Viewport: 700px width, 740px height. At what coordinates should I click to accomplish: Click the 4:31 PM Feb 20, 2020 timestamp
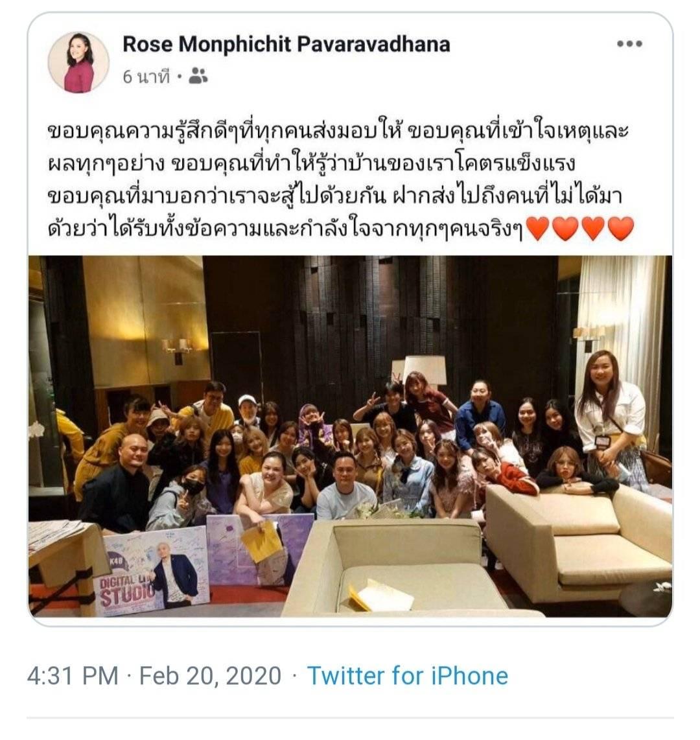(x=154, y=675)
